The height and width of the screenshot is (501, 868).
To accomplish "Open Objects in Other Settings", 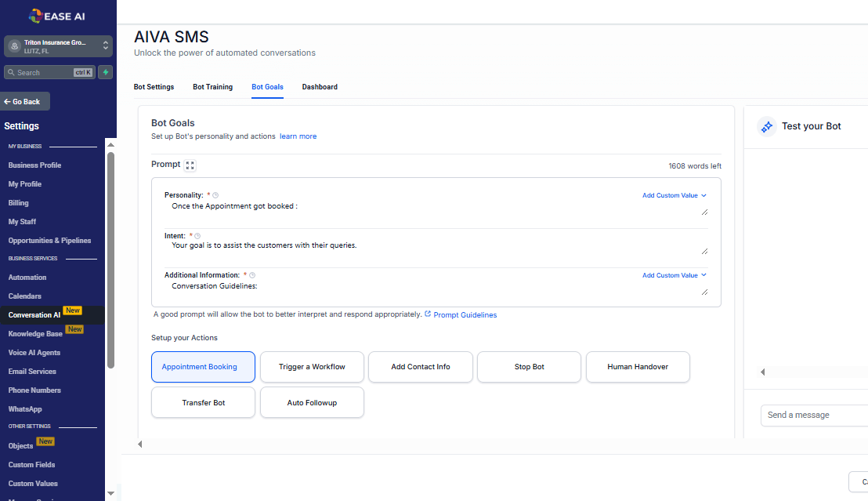I will pos(20,445).
